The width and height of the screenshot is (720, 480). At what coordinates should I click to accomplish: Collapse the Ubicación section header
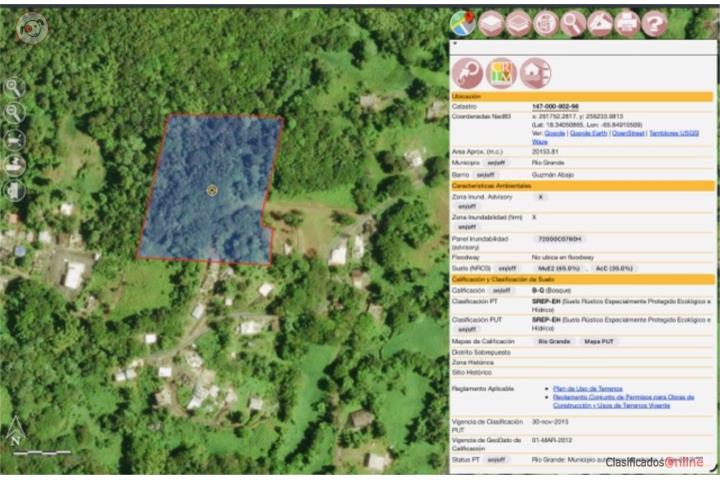(582, 96)
